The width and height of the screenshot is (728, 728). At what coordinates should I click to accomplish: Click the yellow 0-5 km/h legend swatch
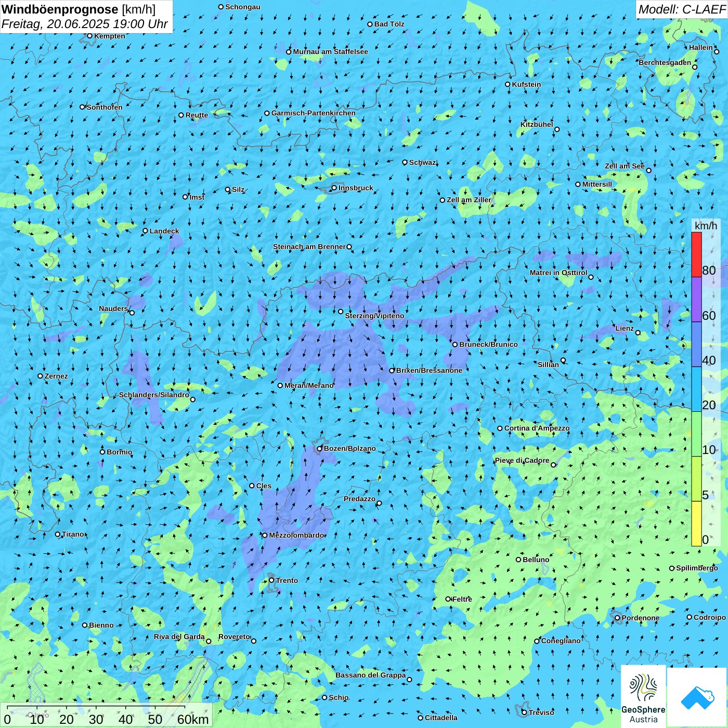696,524
